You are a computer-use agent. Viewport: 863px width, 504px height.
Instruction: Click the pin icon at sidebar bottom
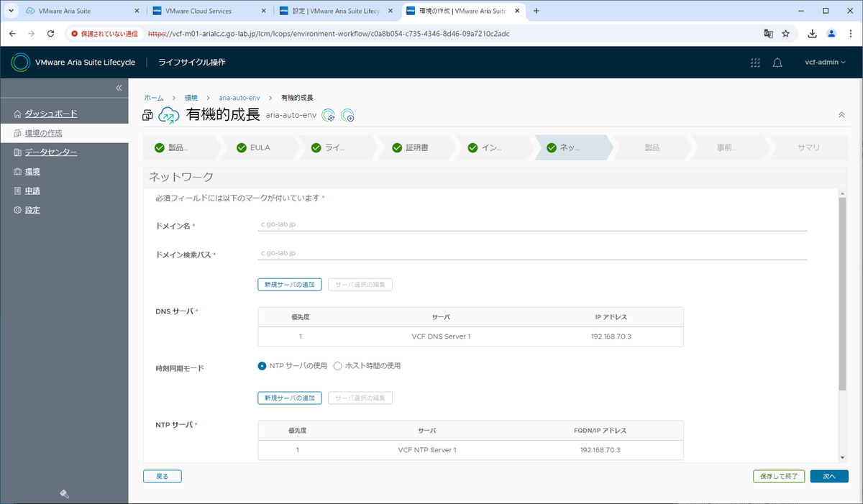click(x=64, y=493)
